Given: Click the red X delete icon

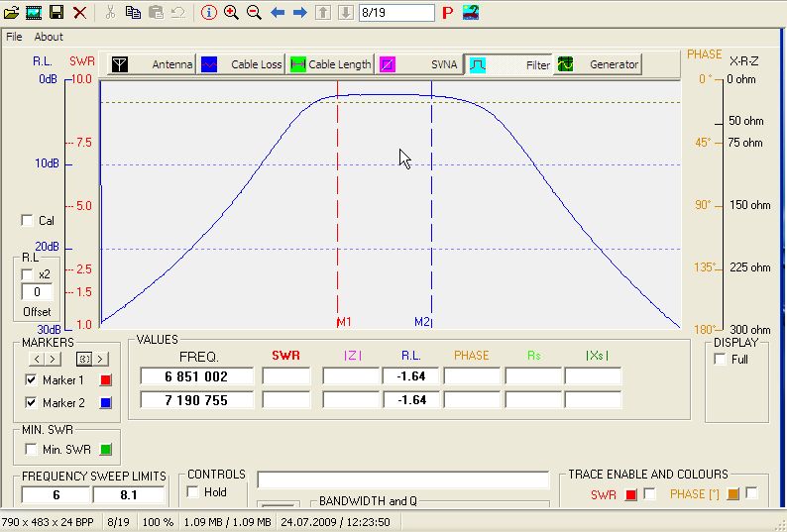Looking at the screenshot, I should click(80, 12).
